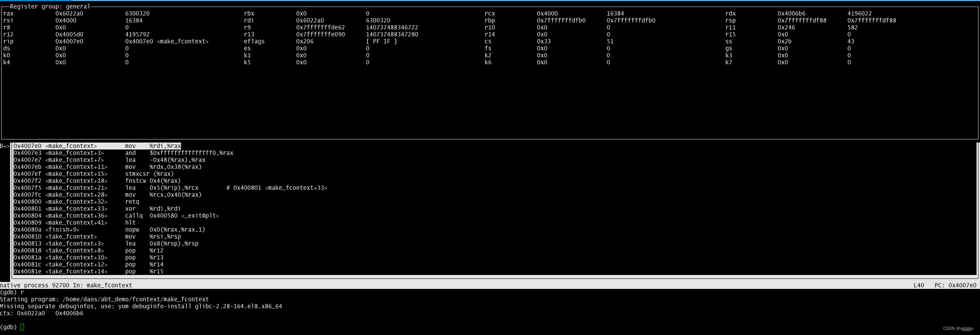
Task: Click the k7 register value 0x0
Action: tap(783, 62)
